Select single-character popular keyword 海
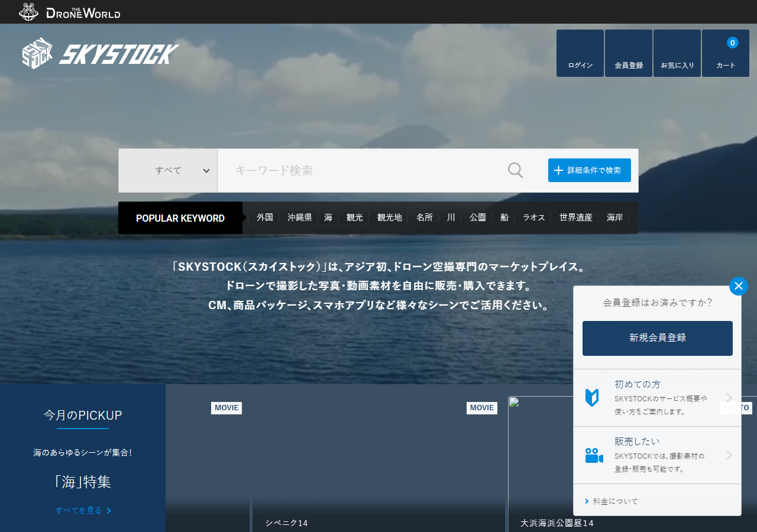 point(328,218)
